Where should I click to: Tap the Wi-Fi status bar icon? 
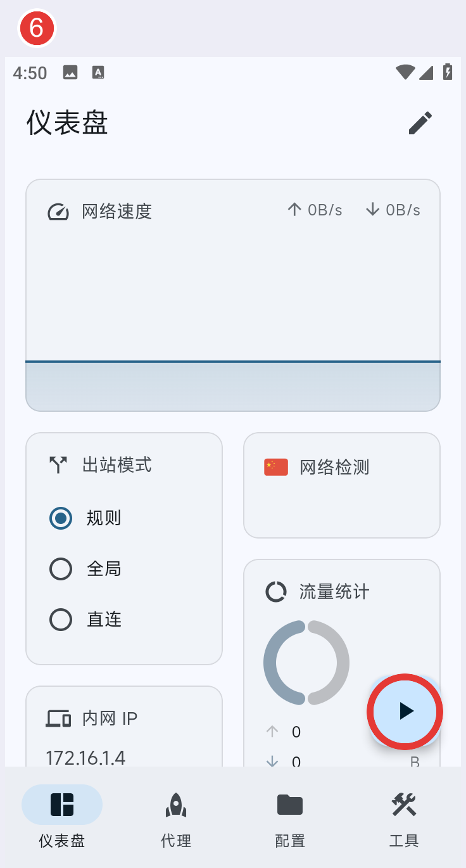point(405,72)
